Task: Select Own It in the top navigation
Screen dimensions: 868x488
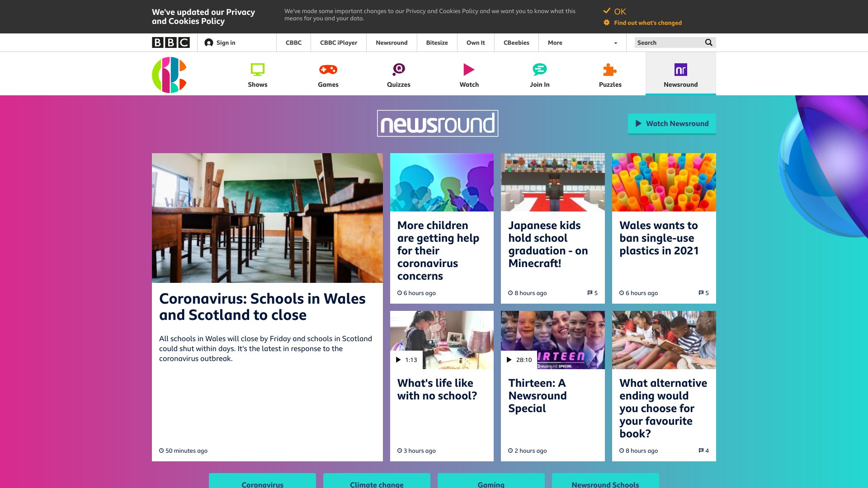Action: pos(476,42)
